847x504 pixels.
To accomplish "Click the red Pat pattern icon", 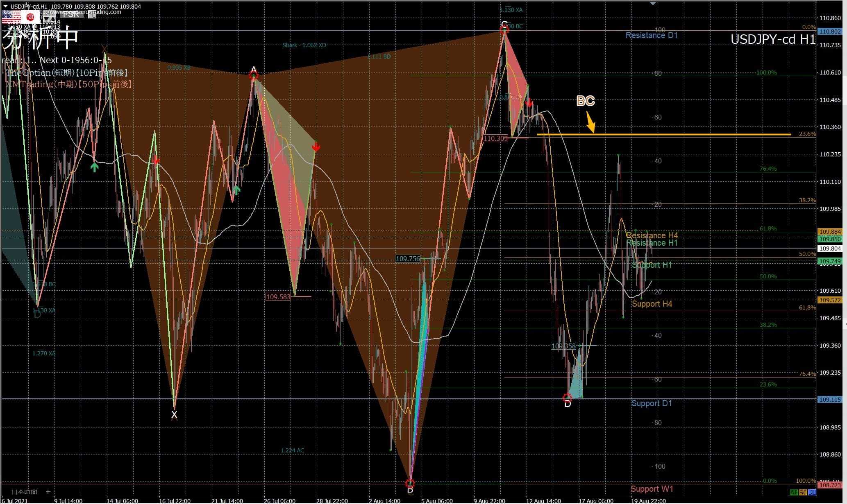I will (30, 17).
